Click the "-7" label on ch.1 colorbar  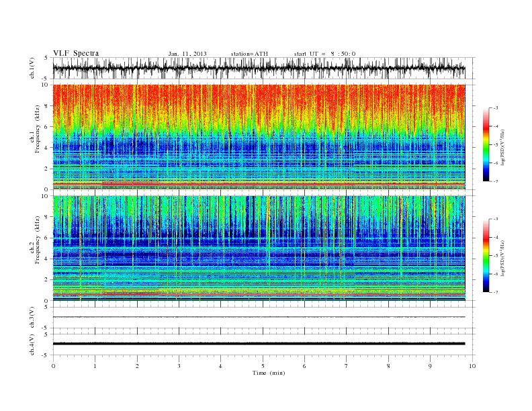[x=496, y=181]
